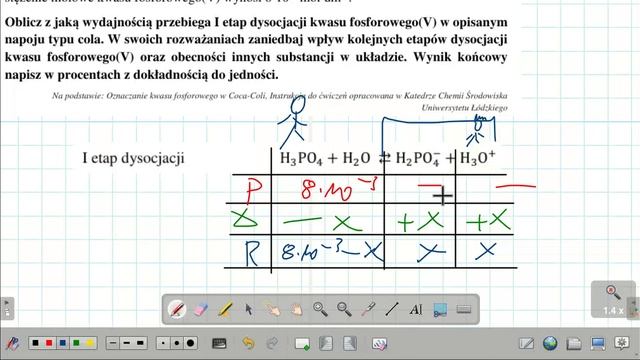
Task: Select the Line drawing tool
Action: tap(392, 309)
